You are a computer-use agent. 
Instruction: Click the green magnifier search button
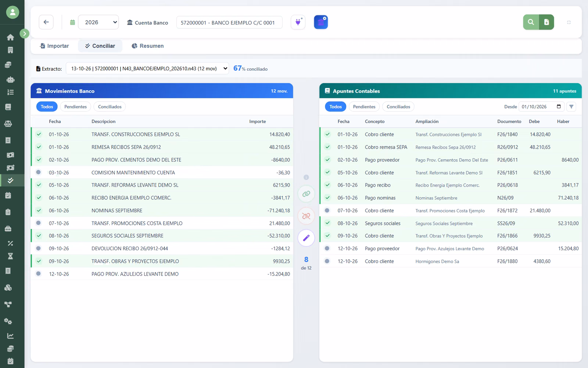[x=531, y=22]
